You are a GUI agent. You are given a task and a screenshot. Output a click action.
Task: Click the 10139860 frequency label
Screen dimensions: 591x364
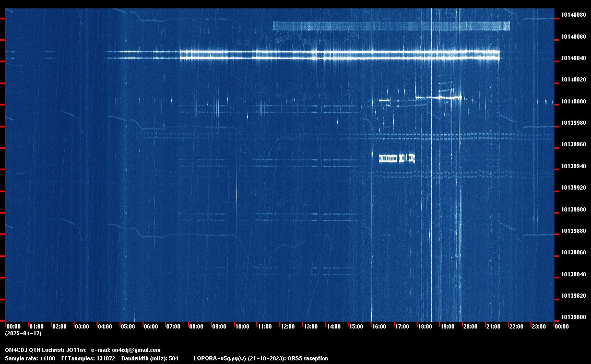574,252
